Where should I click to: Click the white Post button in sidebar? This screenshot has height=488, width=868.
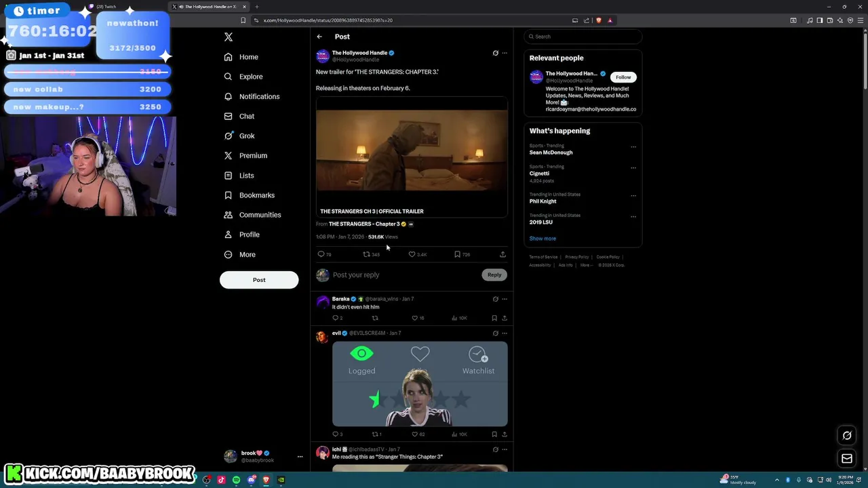259,280
